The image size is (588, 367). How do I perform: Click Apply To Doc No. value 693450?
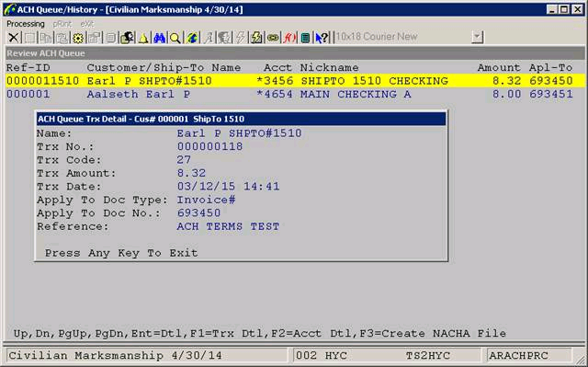tap(198, 212)
